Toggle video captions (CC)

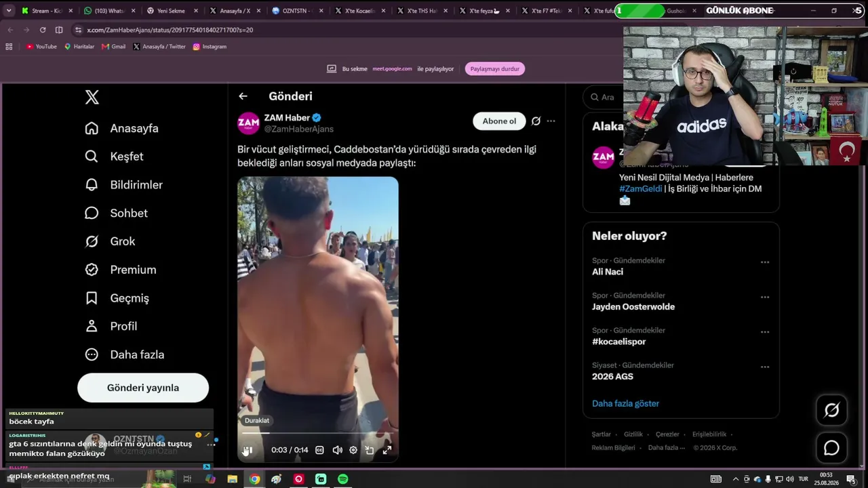319,450
